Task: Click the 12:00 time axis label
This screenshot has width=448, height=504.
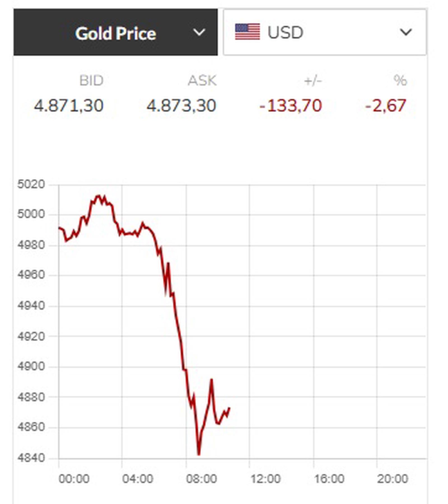Action: tap(265, 479)
